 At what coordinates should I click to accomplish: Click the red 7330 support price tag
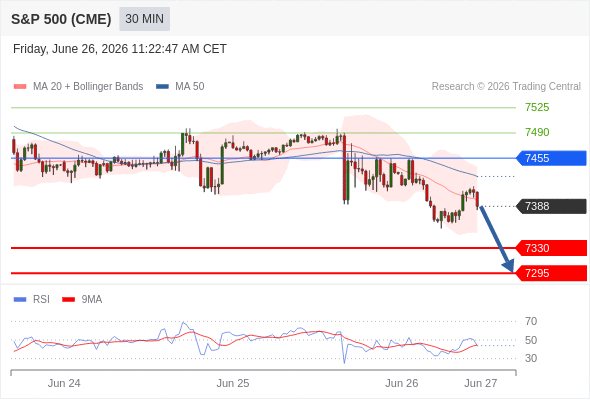tap(551, 248)
